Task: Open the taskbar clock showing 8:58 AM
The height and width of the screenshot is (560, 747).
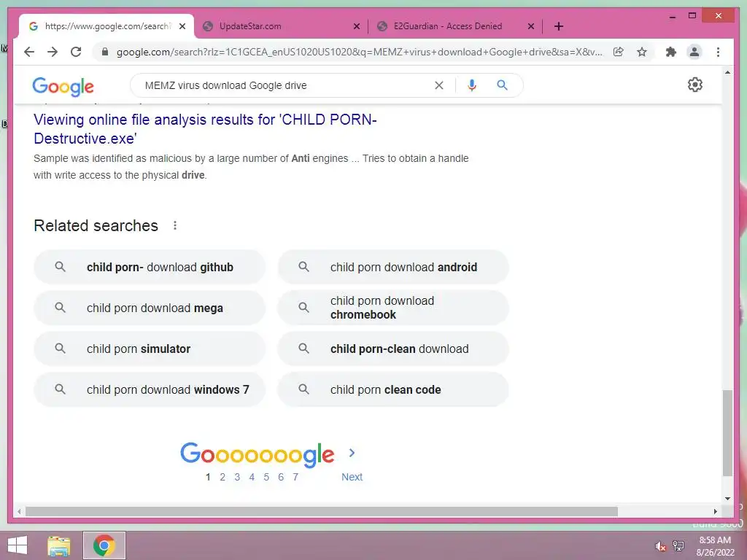Action: pos(715,546)
